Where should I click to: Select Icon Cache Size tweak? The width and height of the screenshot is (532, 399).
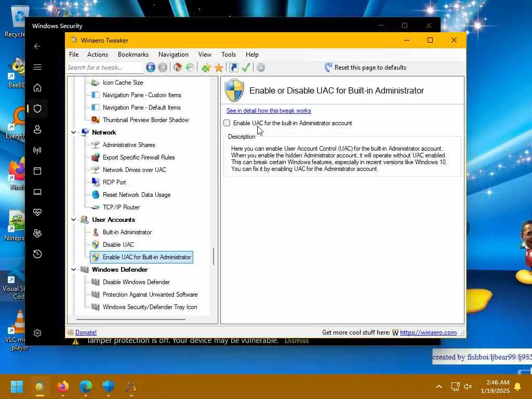[x=123, y=83]
